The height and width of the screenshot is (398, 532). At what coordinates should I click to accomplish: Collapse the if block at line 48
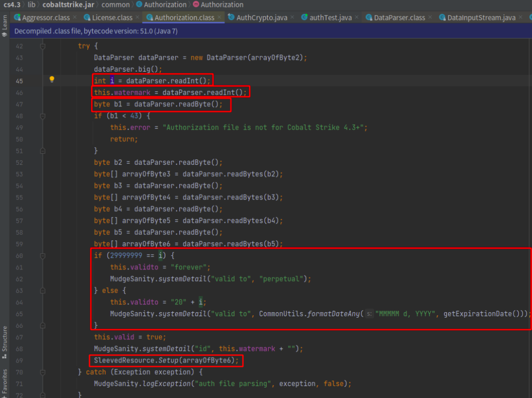click(x=43, y=116)
